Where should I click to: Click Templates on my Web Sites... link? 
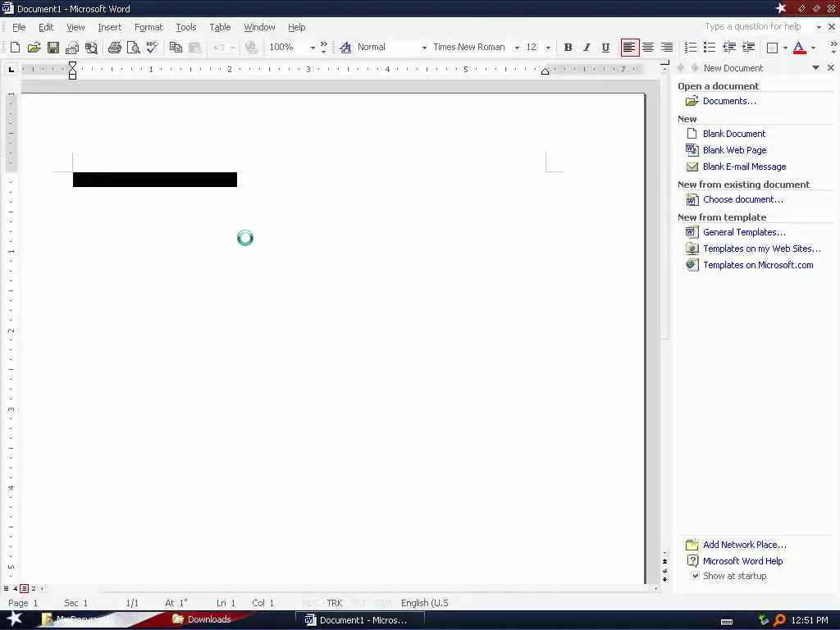pos(762,249)
